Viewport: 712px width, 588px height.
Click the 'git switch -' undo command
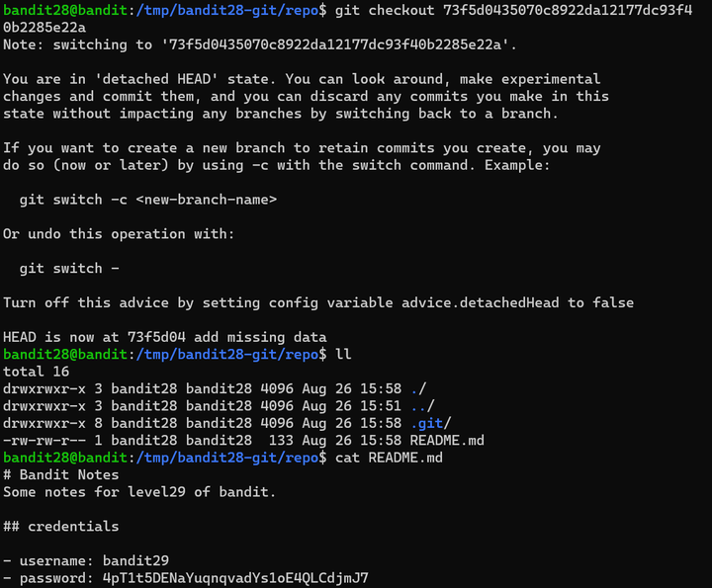tap(69, 269)
